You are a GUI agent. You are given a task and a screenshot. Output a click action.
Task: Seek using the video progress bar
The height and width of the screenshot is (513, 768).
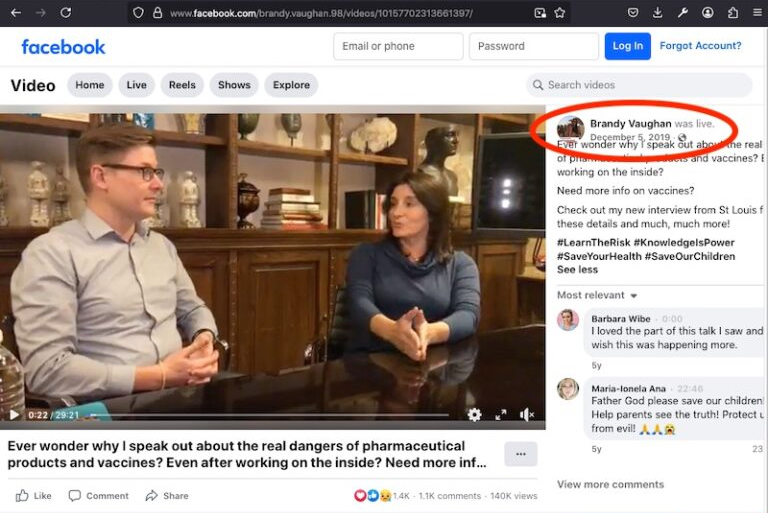tap(269, 415)
